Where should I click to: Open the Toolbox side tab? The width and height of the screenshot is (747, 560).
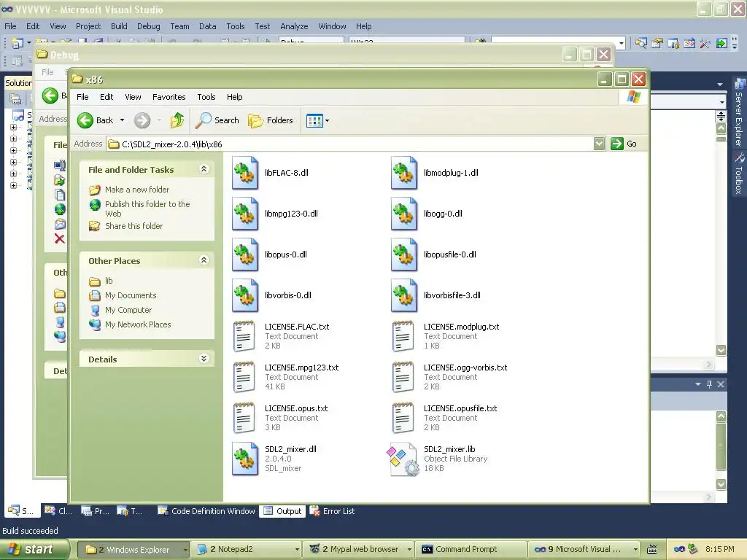click(739, 174)
